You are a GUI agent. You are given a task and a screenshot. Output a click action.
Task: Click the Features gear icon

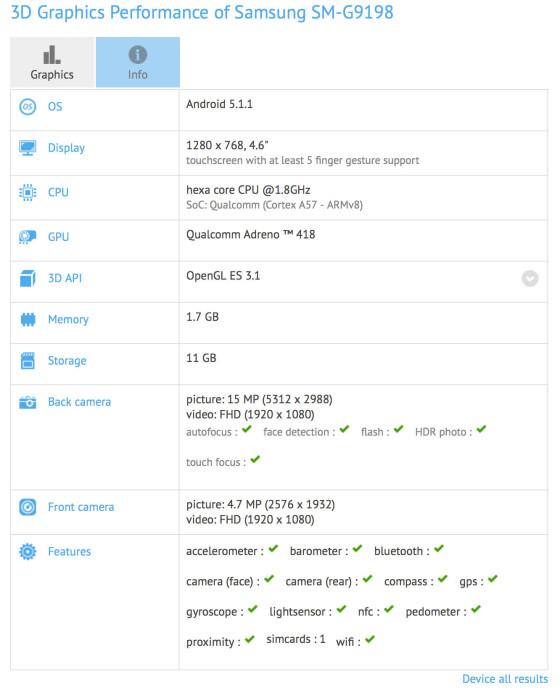point(27,552)
